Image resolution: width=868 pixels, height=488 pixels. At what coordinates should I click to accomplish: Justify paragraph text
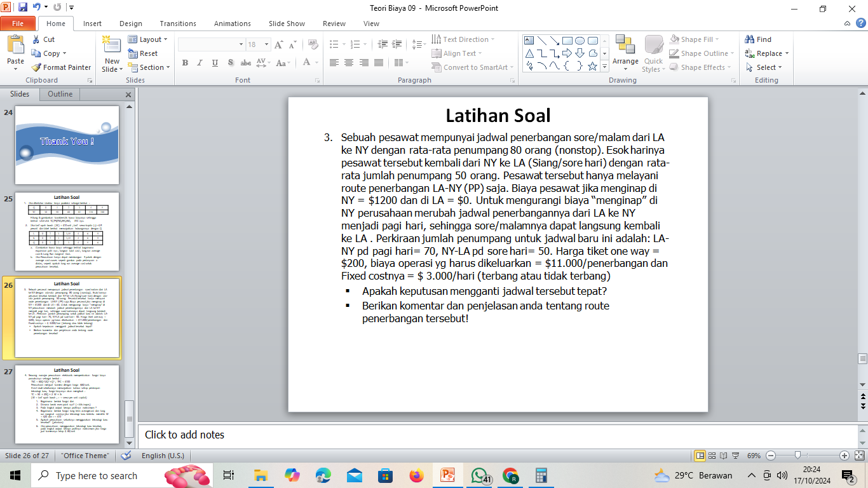[379, 63]
